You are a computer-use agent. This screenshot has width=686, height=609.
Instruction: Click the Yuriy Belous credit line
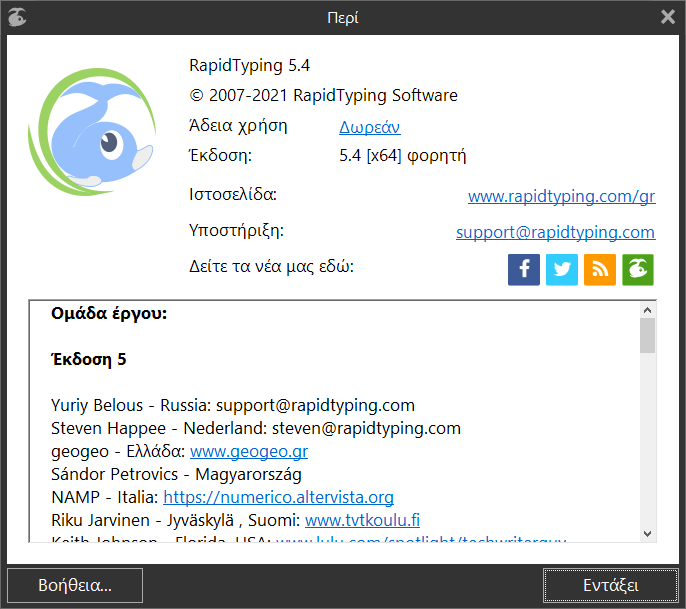233,405
